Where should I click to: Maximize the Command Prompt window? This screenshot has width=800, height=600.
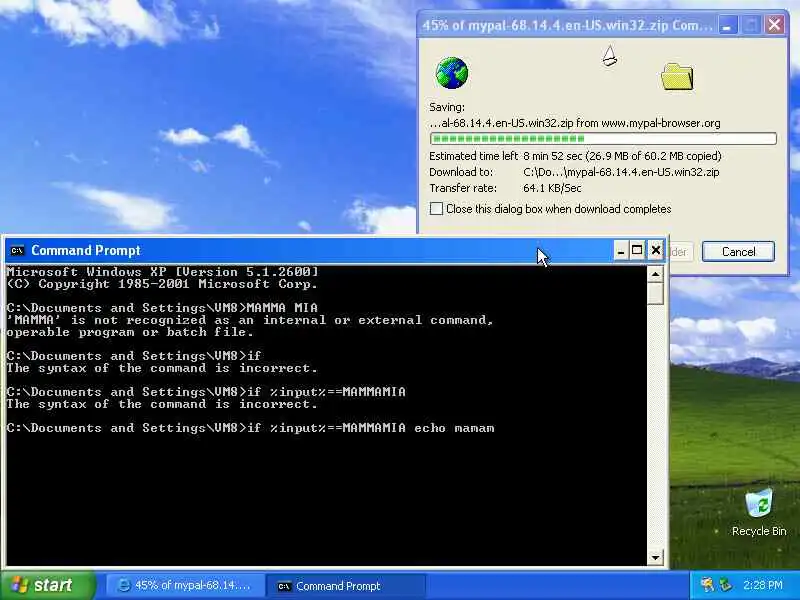tap(637, 251)
